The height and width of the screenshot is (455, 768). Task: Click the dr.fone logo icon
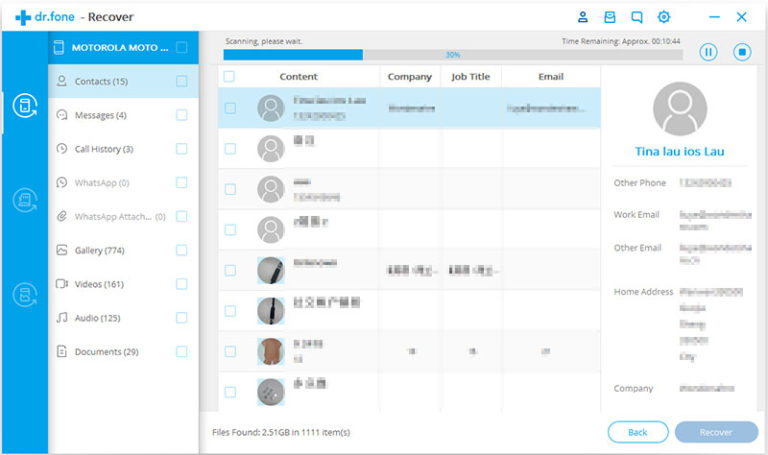point(23,17)
